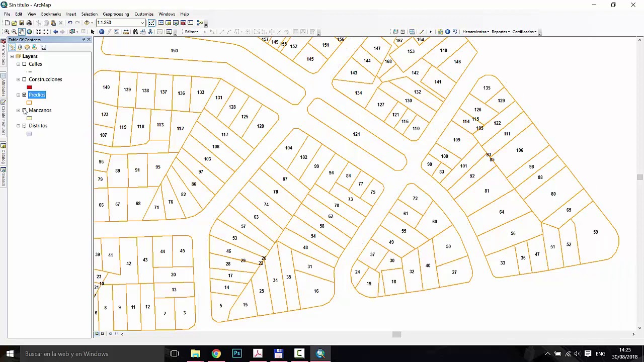
Task: Turn on the Construcciones layer
Action: coord(24,79)
